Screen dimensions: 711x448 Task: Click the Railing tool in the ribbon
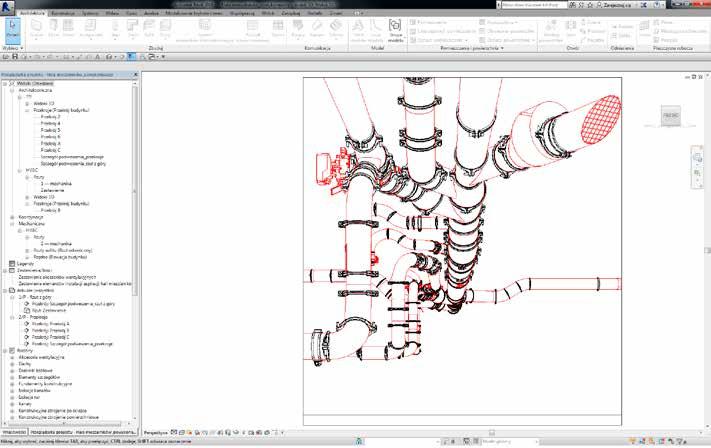tap(298, 29)
